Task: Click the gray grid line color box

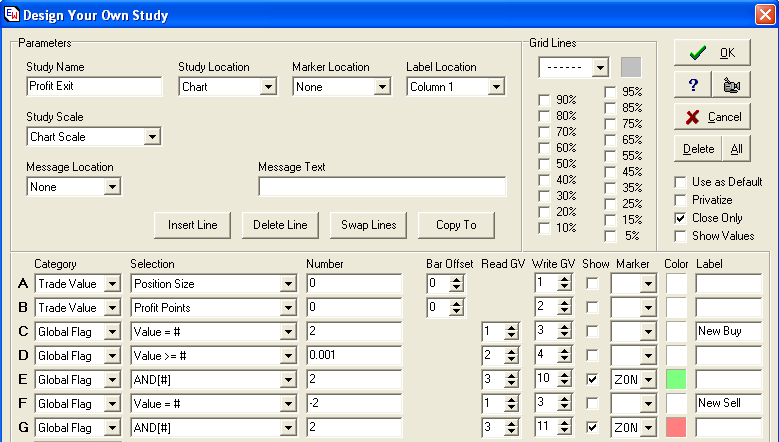Action: (630, 67)
